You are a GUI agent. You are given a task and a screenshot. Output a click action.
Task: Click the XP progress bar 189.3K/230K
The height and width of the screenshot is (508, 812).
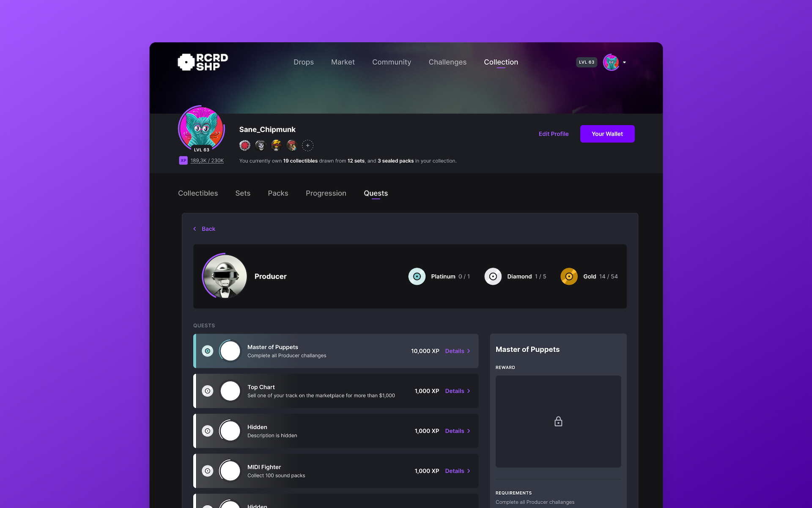point(207,160)
